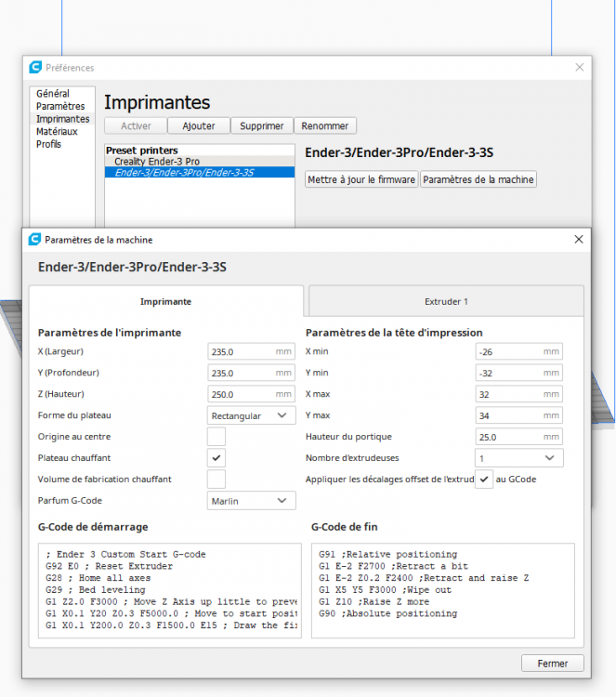Image resolution: width=616 pixels, height=697 pixels.
Task: Click the Z (Hauteur) field
Action: point(251,394)
